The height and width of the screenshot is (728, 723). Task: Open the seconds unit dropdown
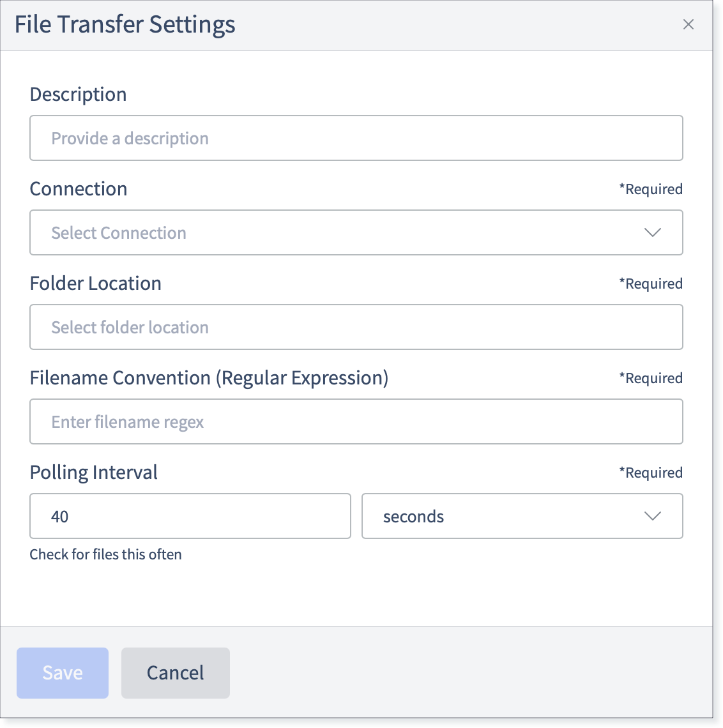tap(522, 516)
